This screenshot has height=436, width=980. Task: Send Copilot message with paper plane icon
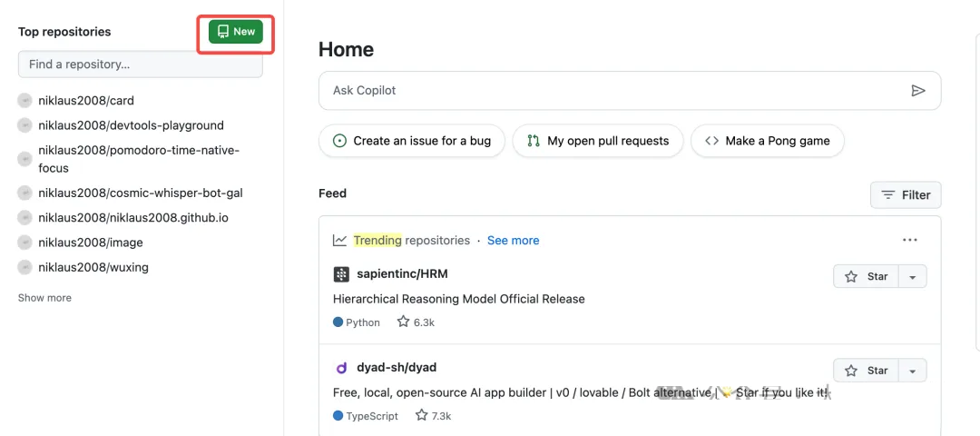[917, 91]
